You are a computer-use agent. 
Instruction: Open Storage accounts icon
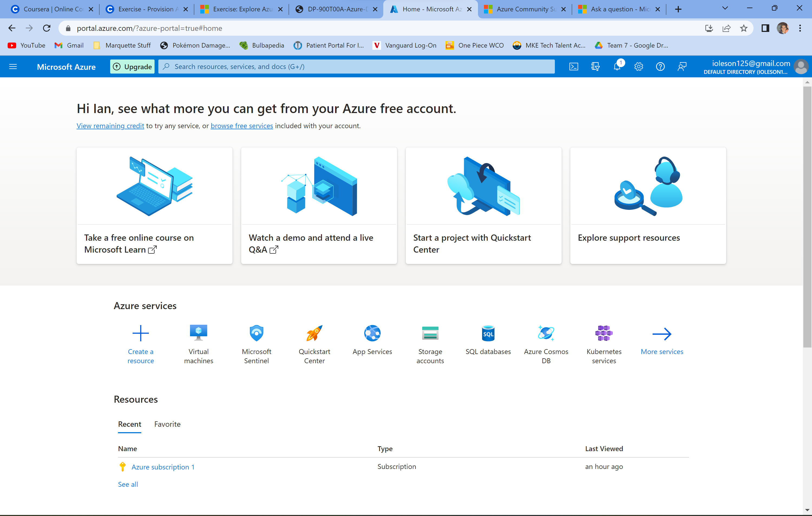pos(430,333)
